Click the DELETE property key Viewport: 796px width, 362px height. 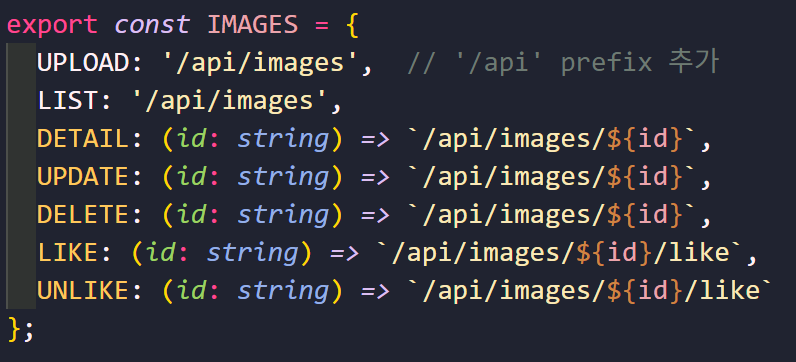83,215
